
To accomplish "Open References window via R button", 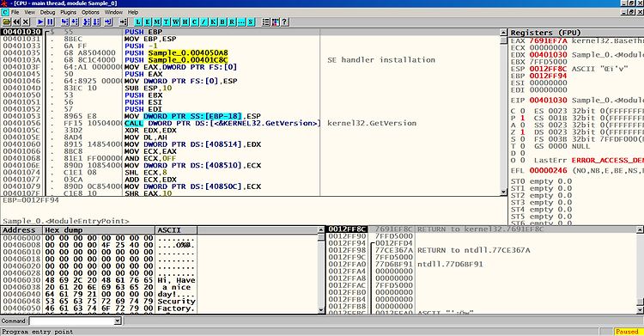I will [233, 22].
